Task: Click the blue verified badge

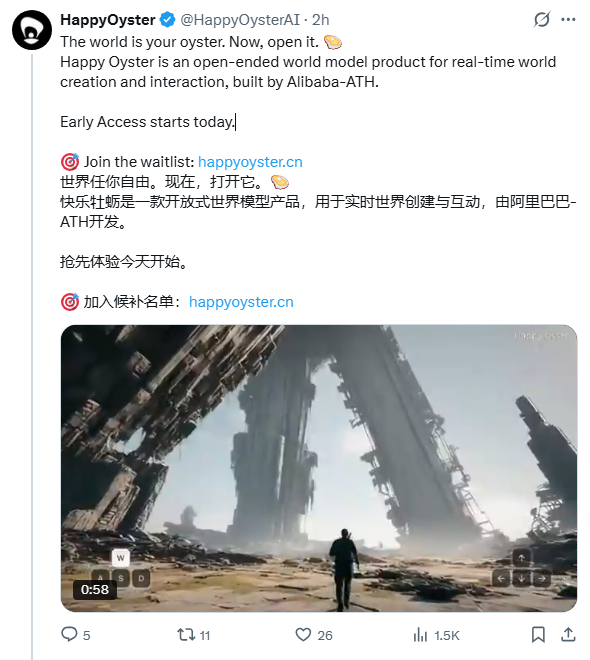Action: pos(167,20)
